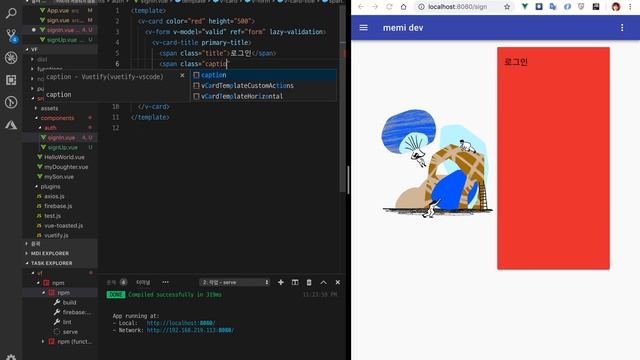Viewport: 640px width, 360px height.
Task: Open the Source Control view
Action: (x=11, y=36)
